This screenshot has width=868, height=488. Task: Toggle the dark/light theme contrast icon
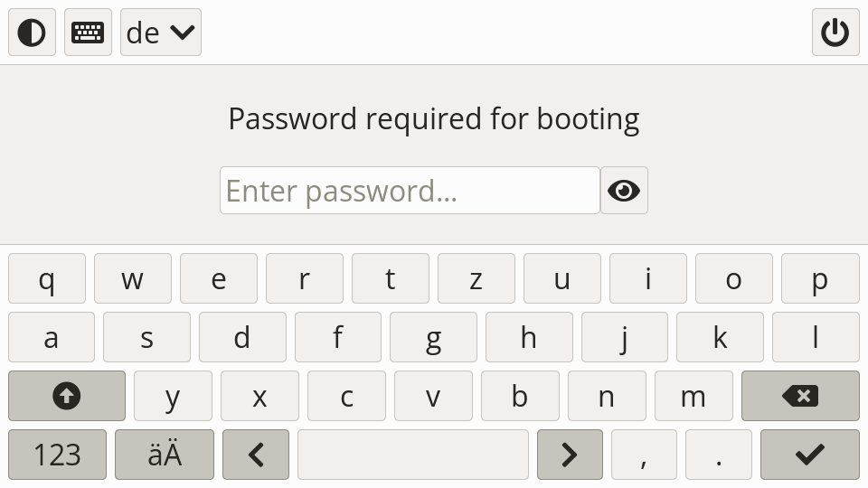coord(32,33)
